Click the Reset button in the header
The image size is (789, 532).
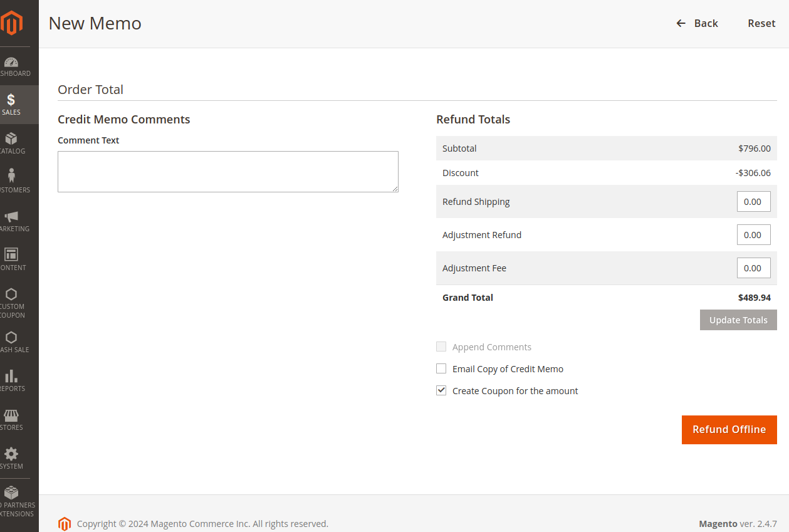coord(761,23)
